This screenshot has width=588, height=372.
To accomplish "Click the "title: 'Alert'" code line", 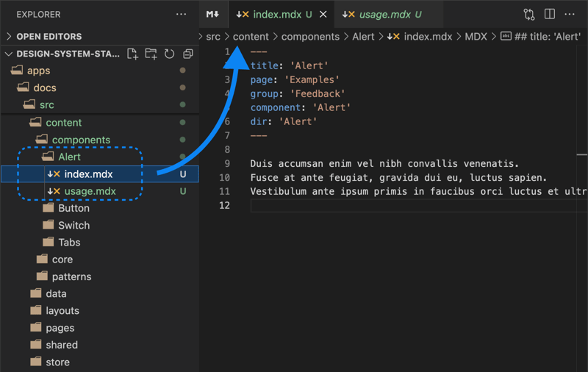I will click(289, 65).
